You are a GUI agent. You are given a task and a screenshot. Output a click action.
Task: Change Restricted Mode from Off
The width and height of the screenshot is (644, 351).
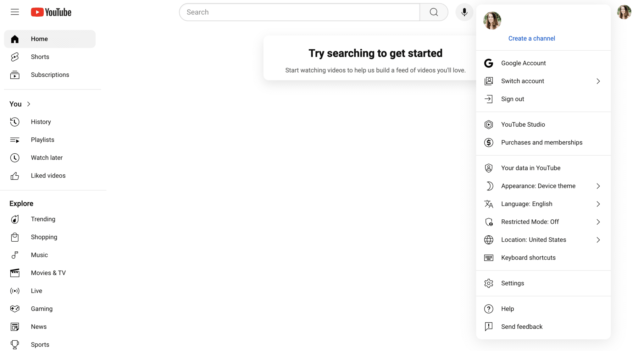pyautogui.click(x=530, y=222)
